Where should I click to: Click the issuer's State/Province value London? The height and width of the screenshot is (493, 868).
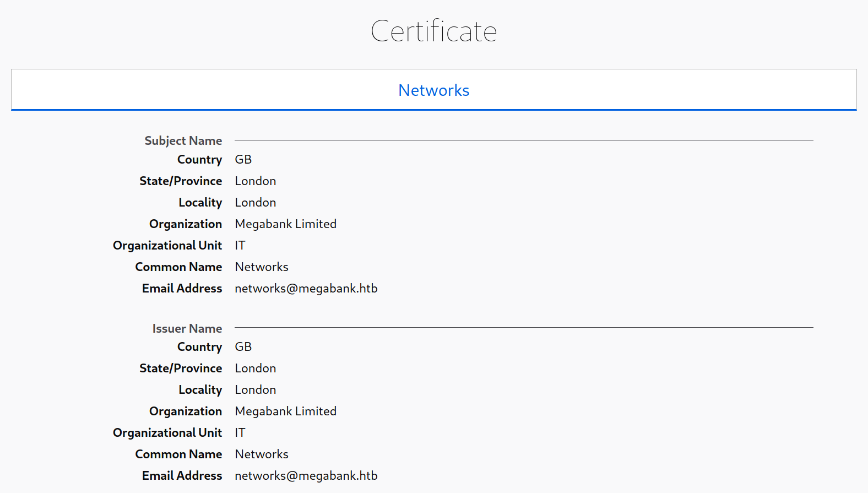point(255,369)
